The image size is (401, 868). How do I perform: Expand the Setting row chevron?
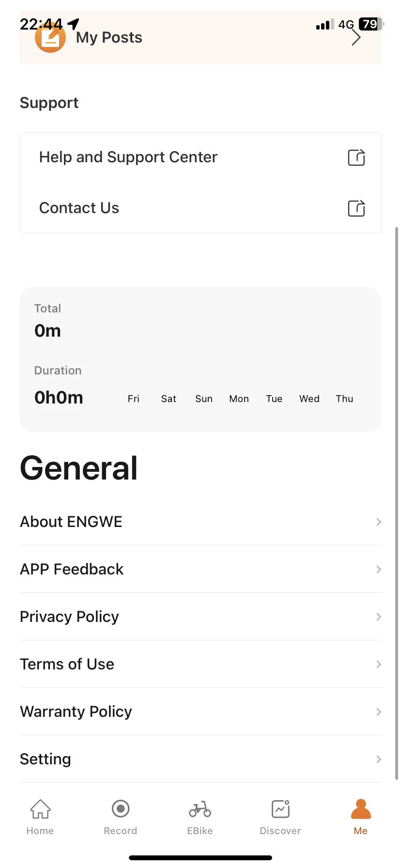click(x=379, y=759)
